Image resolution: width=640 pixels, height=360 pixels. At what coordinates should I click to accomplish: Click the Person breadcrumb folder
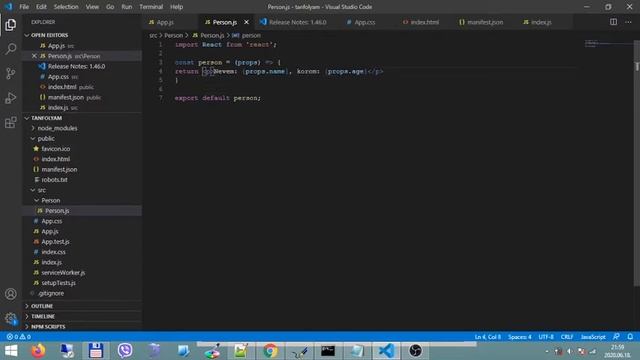point(173,36)
